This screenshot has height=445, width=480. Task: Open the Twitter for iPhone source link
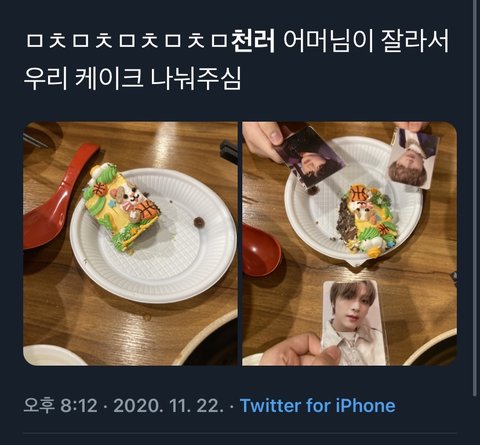[x=318, y=406]
